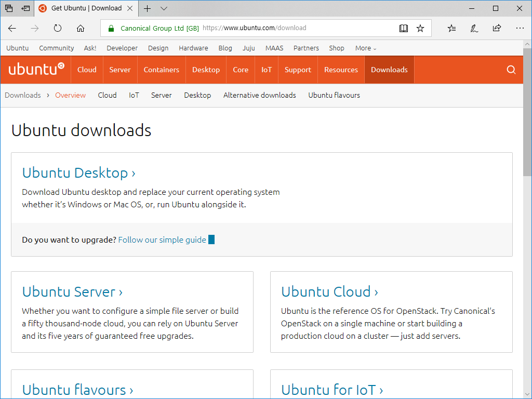
Task: Open Core in orange navbar
Action: 241,70
